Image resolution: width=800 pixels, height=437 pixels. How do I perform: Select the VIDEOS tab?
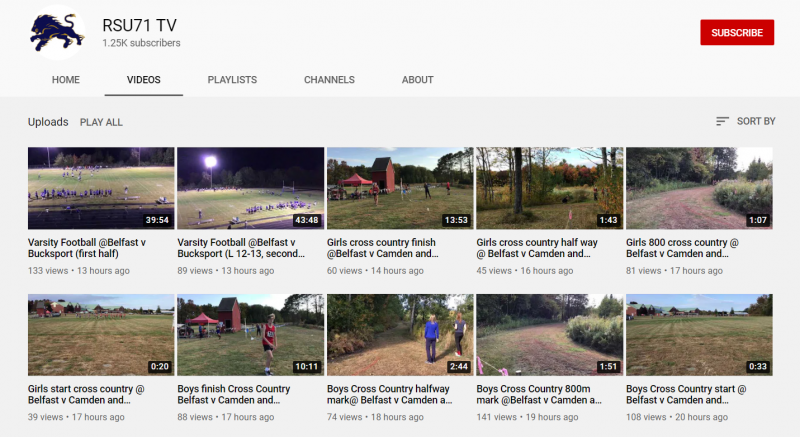pos(143,80)
